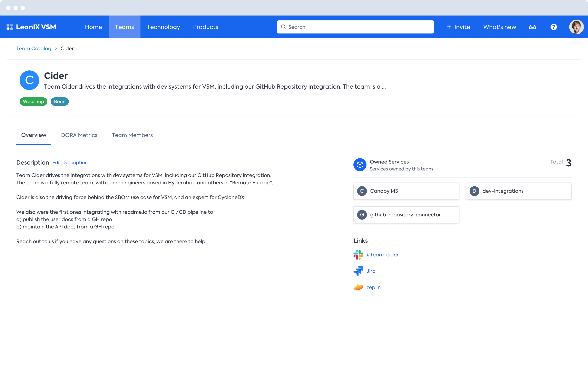Click the line 'Cider is also the driving force'
The width and height of the screenshot is (588, 383).
[131, 197]
